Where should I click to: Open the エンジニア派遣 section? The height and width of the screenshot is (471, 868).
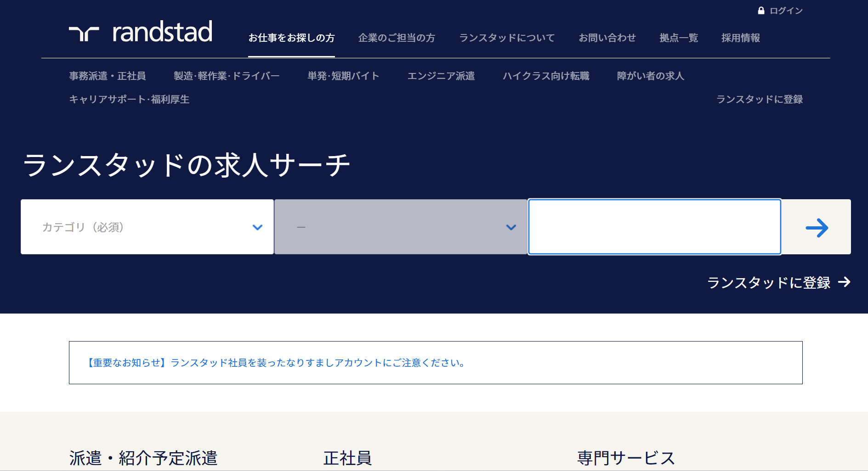442,76
